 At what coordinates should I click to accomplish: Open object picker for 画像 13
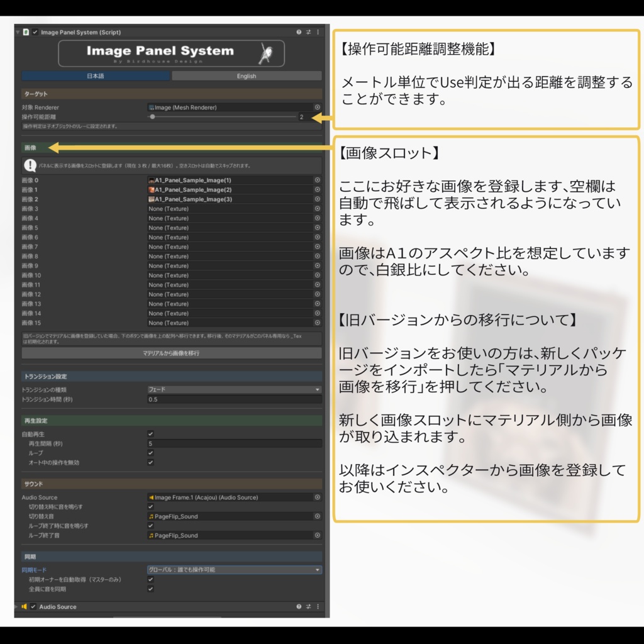pos(318,304)
